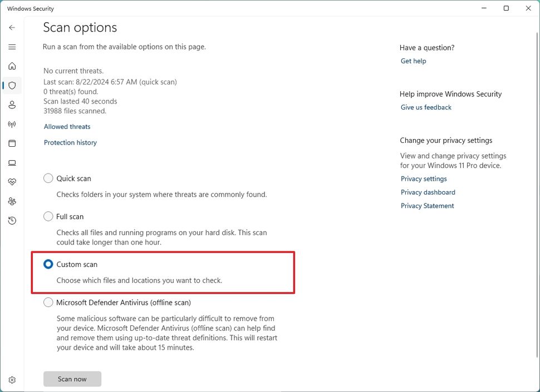The image size is (540, 392).
Task: Go back using the back arrow
Action: tap(12, 27)
